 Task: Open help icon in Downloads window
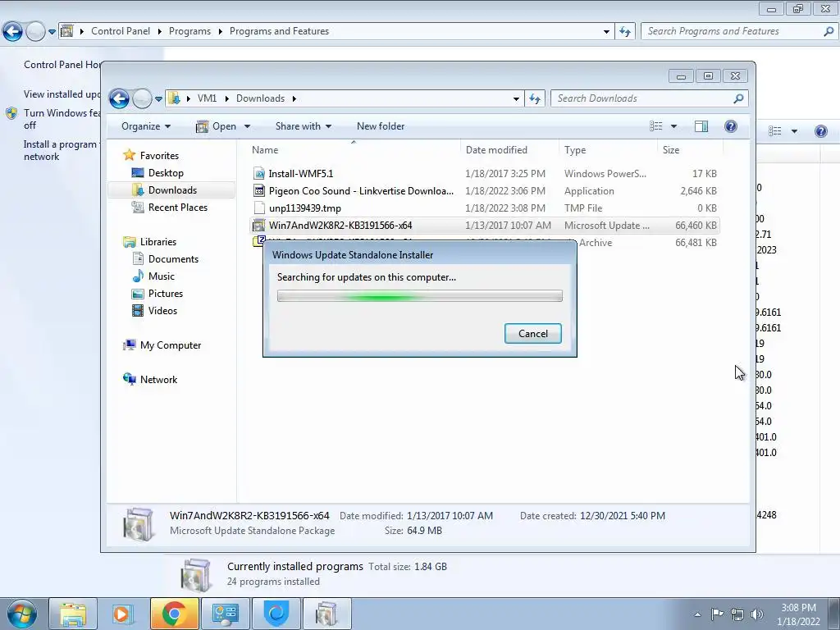pos(731,126)
